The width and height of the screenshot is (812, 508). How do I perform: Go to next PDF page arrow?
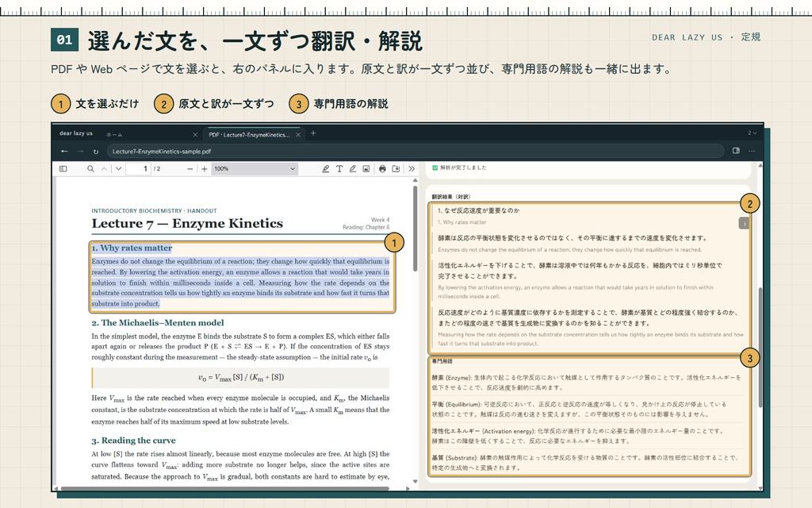pos(119,169)
